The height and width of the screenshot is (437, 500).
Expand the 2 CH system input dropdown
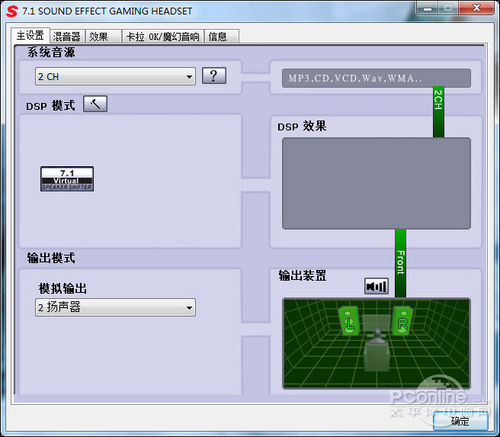115,77
